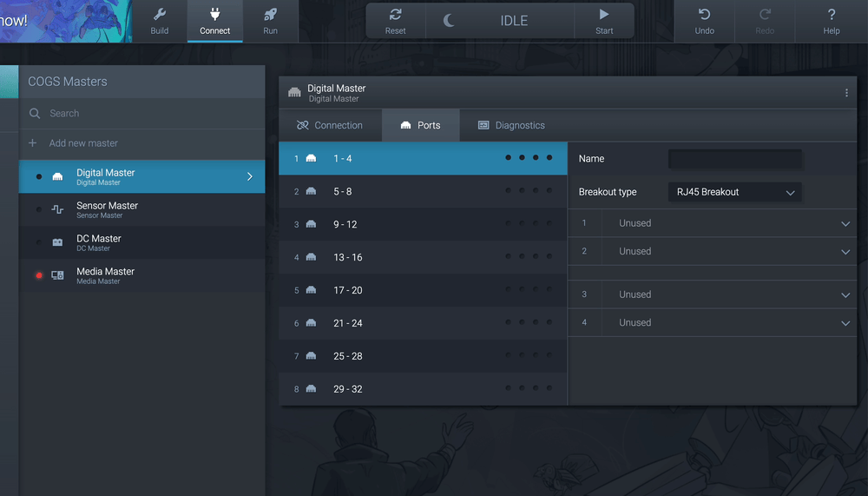Click the Undo button
The width and height of the screenshot is (868, 496).
(x=704, y=21)
